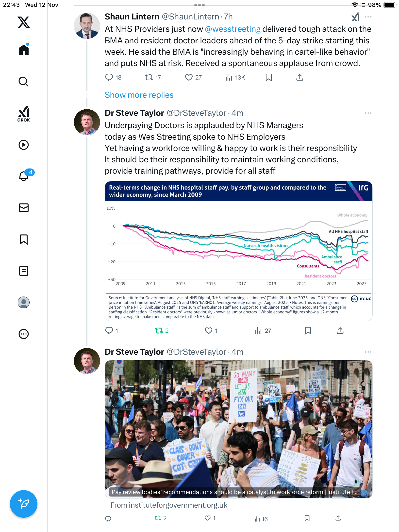This screenshot has width=399, height=532.
Task: Open direct messages envelope icon
Action: point(24,208)
